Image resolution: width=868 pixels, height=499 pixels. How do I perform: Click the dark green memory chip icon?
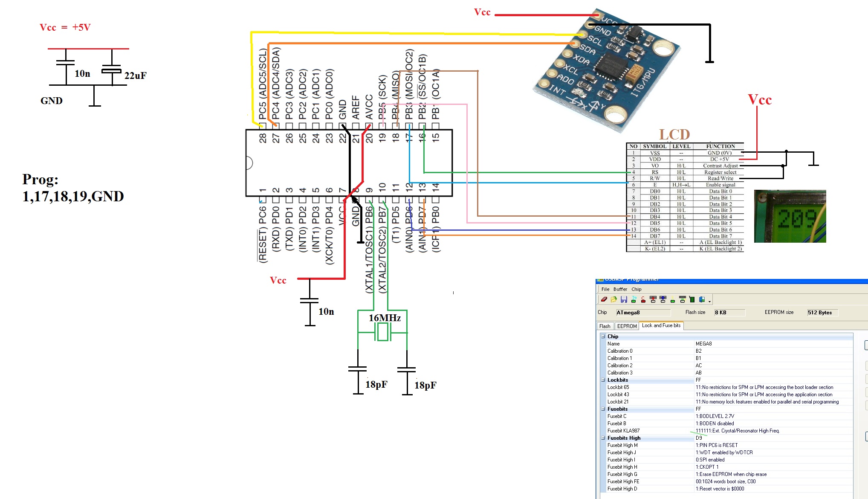[692, 300]
